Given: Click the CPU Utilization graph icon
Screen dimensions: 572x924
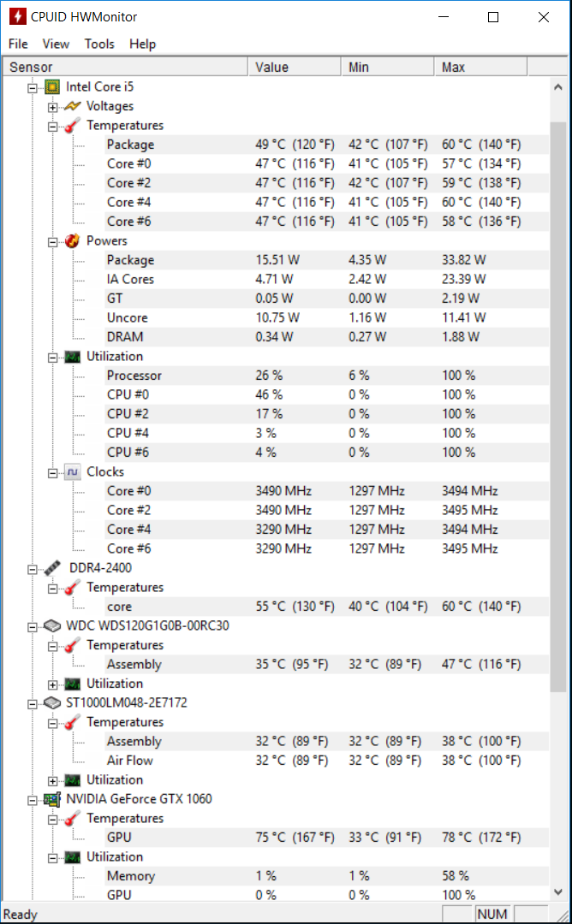Looking at the screenshot, I should pyautogui.click(x=73, y=357).
